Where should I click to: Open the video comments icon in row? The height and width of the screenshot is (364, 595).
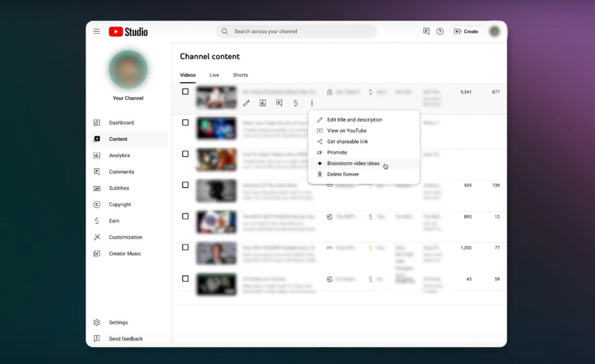click(x=279, y=103)
